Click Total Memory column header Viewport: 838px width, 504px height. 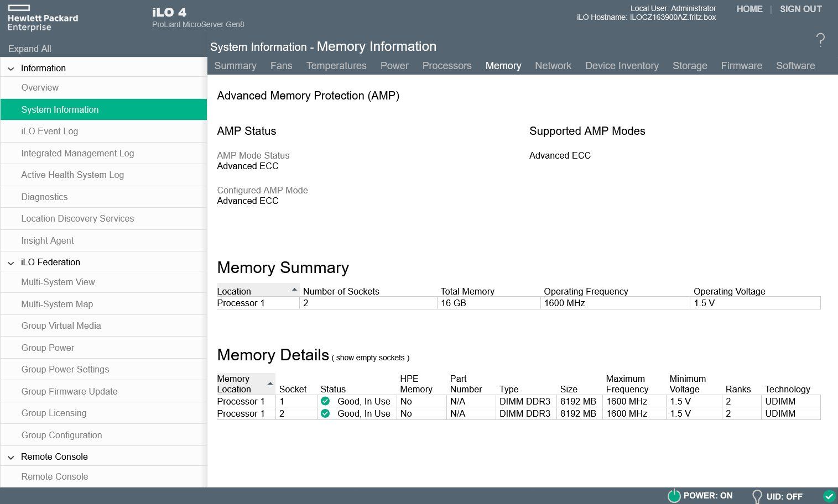pos(467,291)
